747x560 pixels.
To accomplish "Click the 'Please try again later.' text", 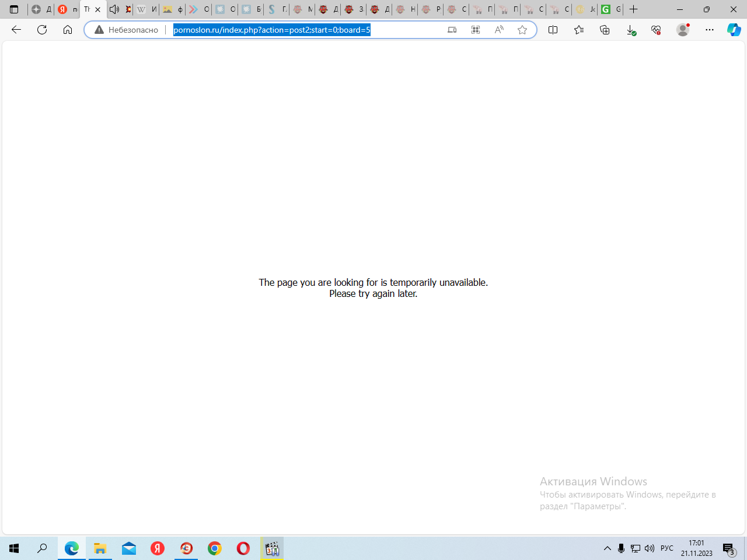I will coord(373,293).
